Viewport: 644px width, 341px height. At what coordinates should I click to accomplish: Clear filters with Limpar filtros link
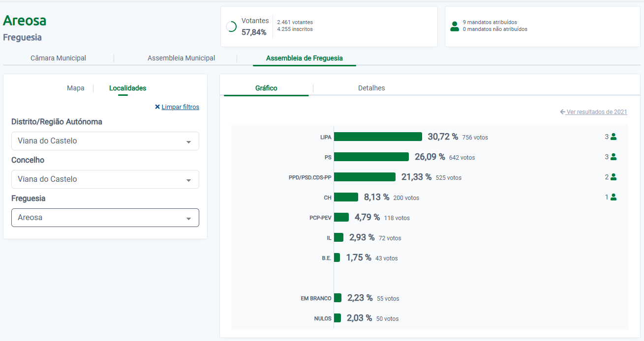click(x=180, y=107)
